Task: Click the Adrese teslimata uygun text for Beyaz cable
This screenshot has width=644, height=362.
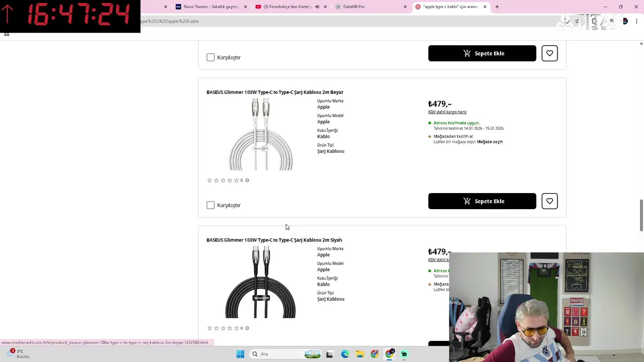Action: tap(456, 123)
